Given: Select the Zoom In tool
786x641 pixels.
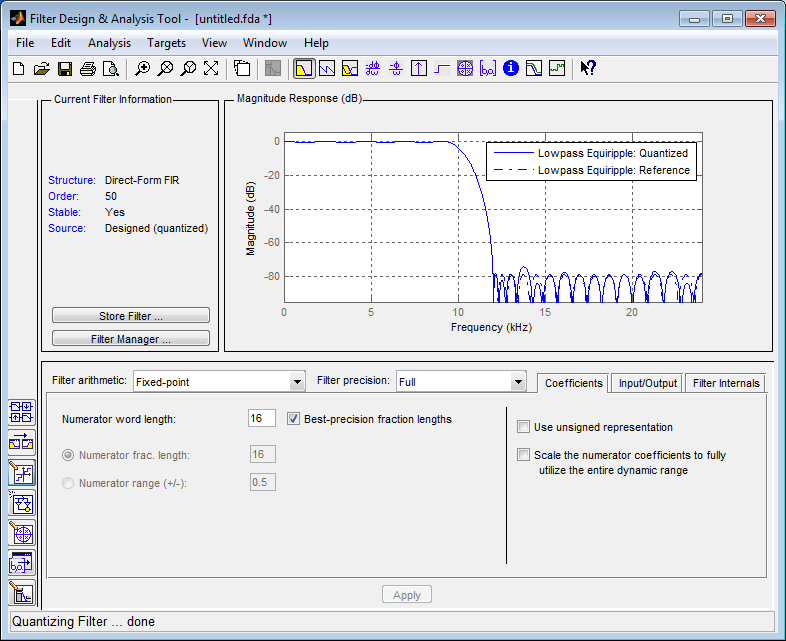Looking at the screenshot, I should click(143, 69).
